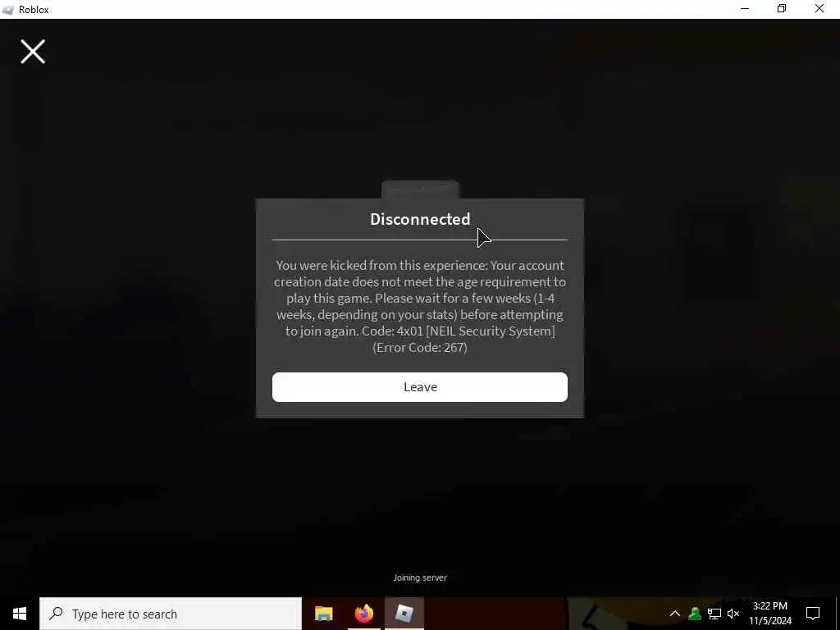Viewport: 840px width, 630px height.
Task: Close the Roblox window from title bar
Action: tap(819, 9)
